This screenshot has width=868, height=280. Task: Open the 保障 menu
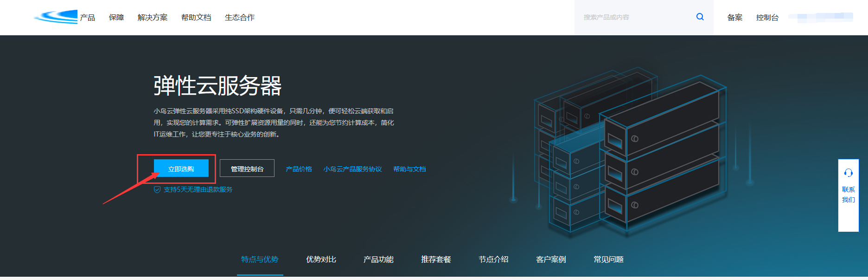pyautogui.click(x=116, y=17)
